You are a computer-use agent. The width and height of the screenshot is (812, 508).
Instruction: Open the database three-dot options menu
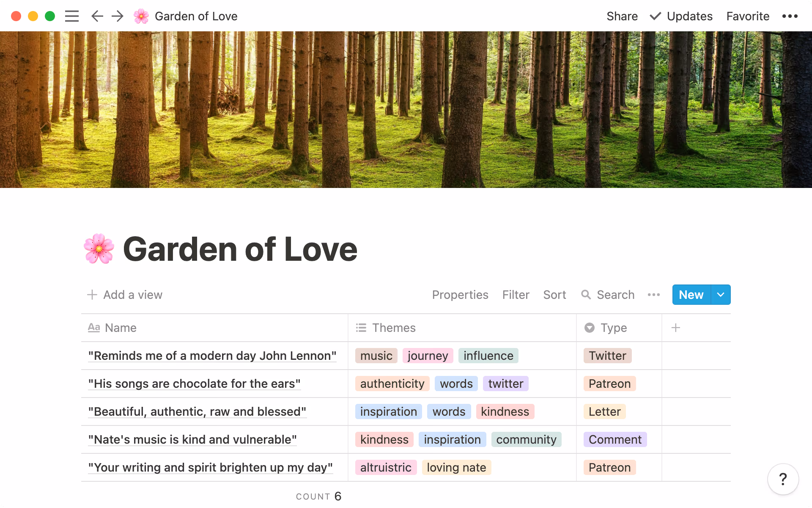point(653,295)
